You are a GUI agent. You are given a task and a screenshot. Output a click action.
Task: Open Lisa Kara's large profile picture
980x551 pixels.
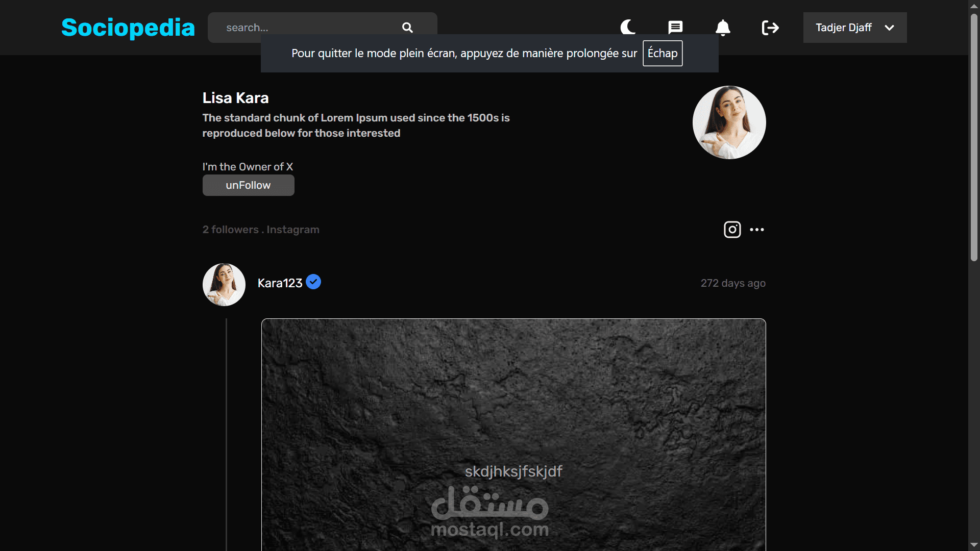point(729,122)
